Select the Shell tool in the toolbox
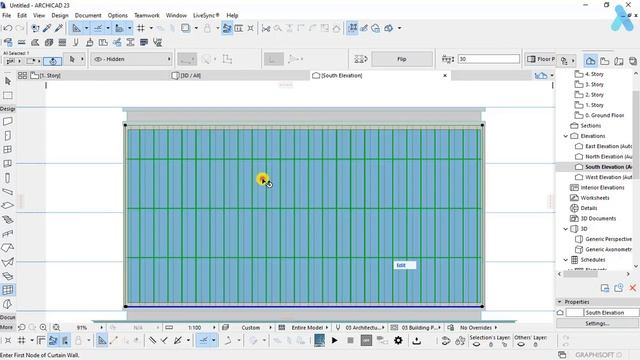Viewport: 640px width, 360px height. (x=8, y=262)
